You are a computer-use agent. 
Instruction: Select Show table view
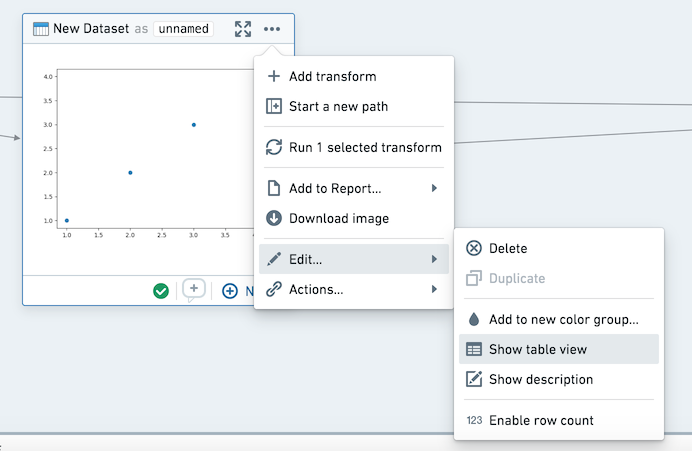(559, 349)
